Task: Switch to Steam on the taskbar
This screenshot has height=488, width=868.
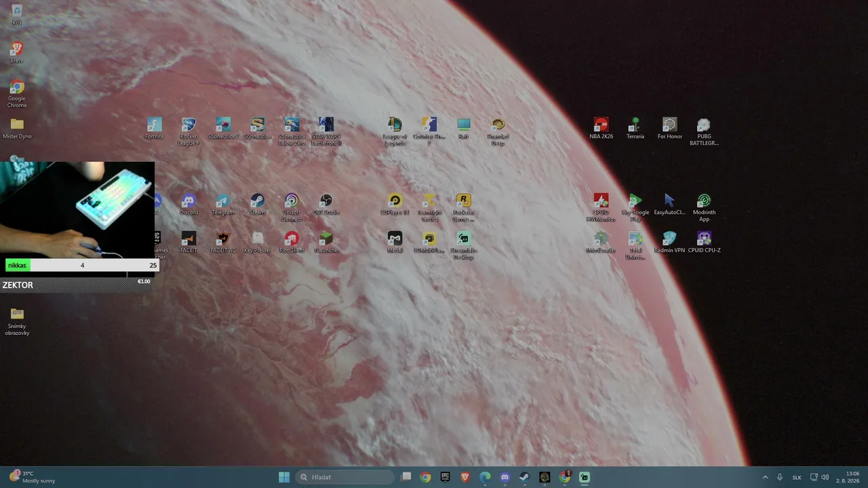Action: tap(524, 477)
